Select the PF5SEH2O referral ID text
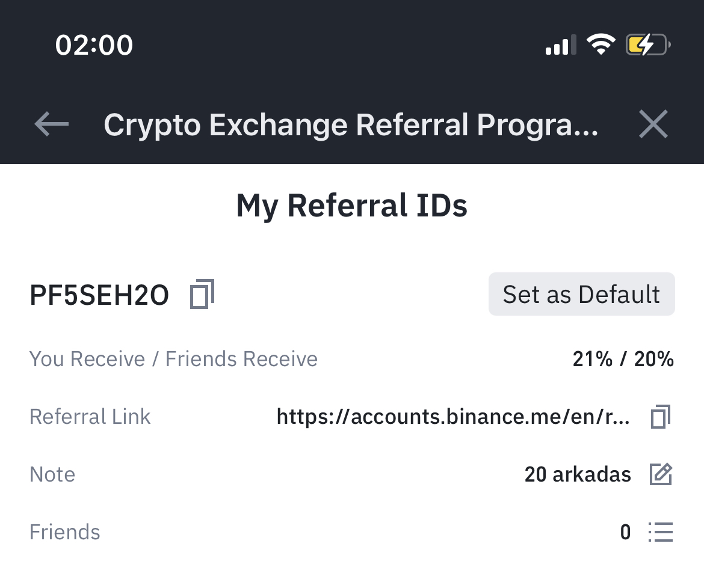The height and width of the screenshot is (588, 704). coord(99,295)
